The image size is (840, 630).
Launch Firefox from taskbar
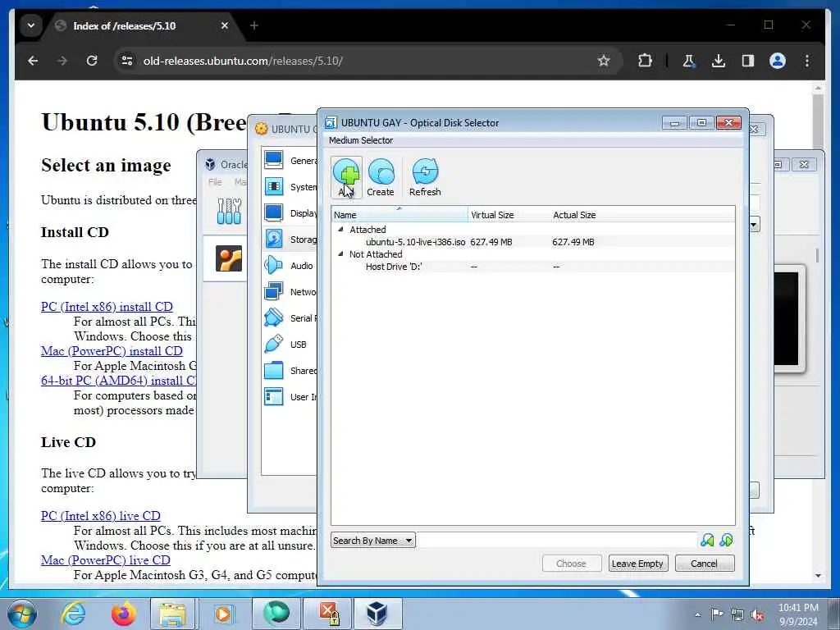click(123, 614)
